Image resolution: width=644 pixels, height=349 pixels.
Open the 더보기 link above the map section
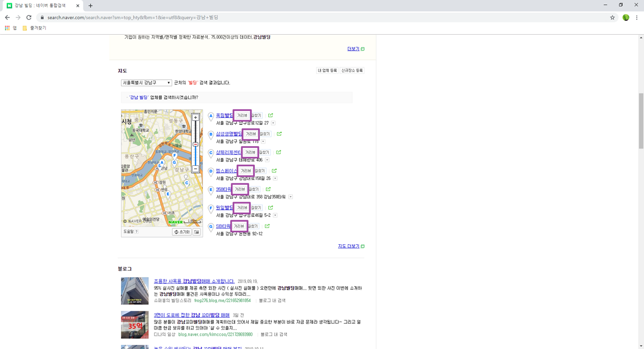click(x=353, y=49)
